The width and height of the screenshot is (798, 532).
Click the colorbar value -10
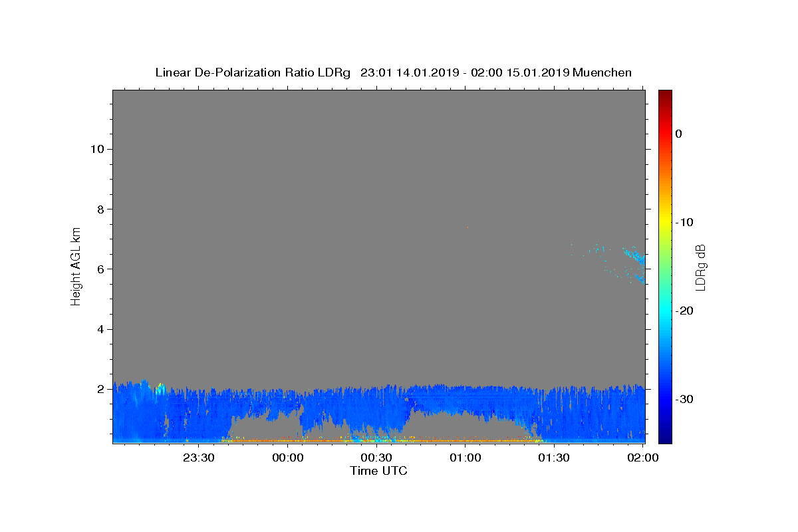click(684, 222)
